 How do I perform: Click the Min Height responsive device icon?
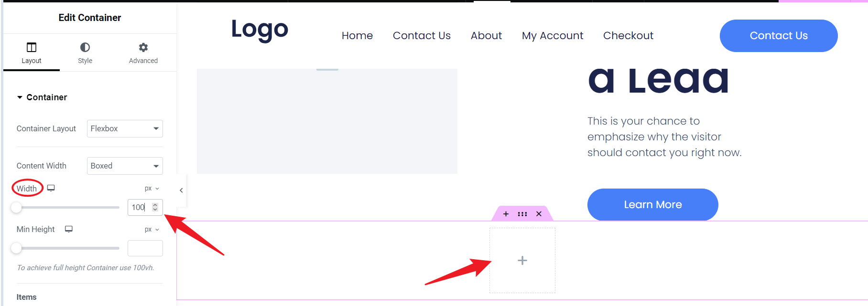[x=69, y=229]
